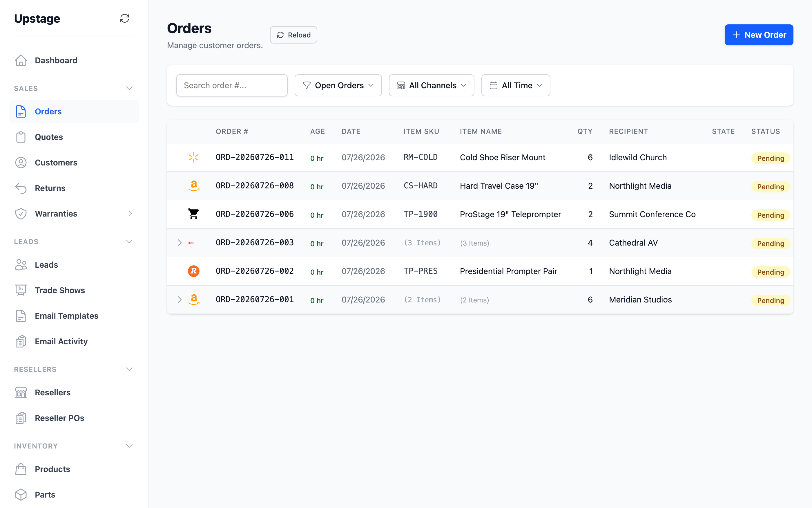
Task: Click Walmart icon on order ORD-20260726-011
Action: 194,157
